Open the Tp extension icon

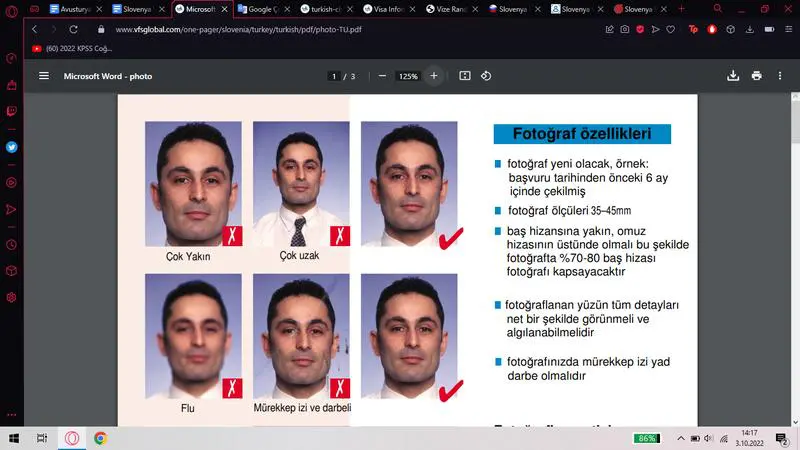click(693, 30)
